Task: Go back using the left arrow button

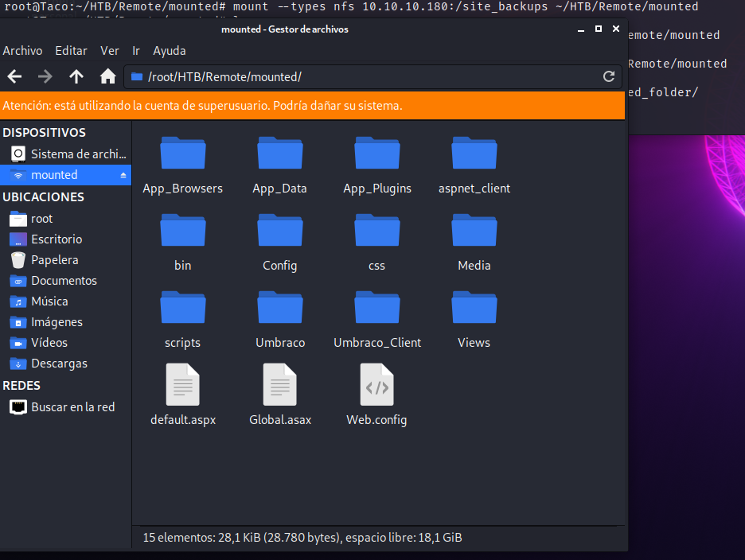Action: 14,76
